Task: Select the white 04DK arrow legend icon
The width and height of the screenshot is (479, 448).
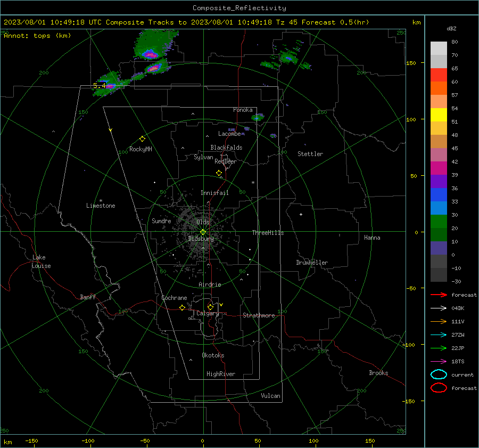Action: click(x=439, y=308)
